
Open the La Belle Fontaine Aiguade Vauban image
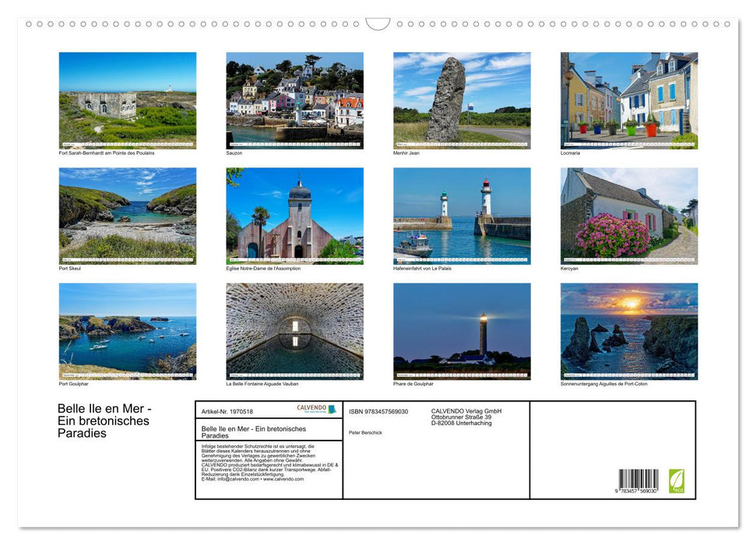tap(295, 331)
